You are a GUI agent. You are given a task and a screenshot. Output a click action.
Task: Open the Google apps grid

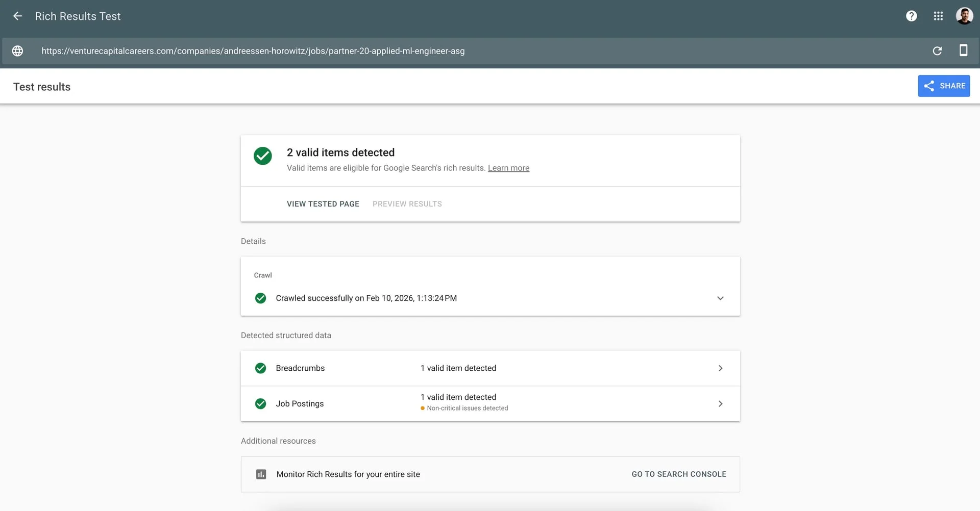938,16
